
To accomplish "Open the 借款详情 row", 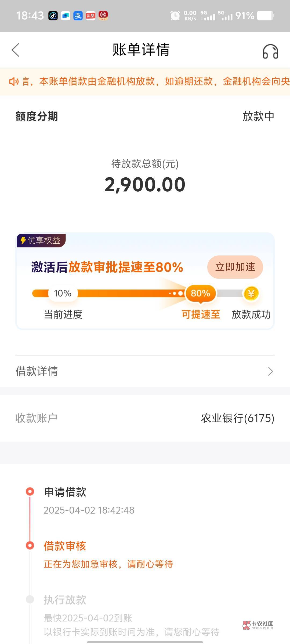I will click(145, 371).
